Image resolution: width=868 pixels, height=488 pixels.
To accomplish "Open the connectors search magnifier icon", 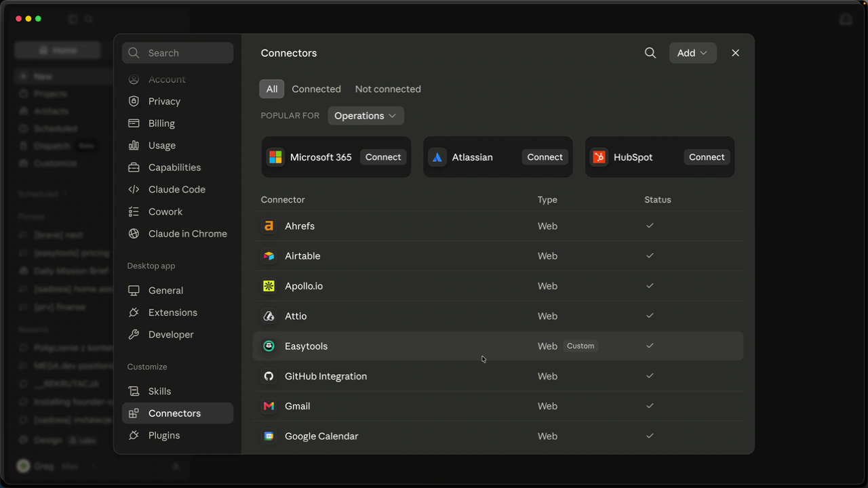I will point(650,53).
